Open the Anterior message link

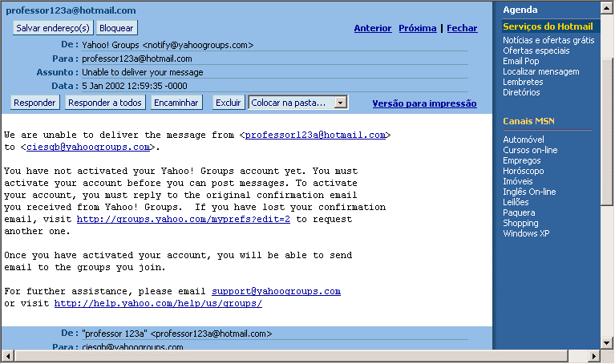click(373, 28)
